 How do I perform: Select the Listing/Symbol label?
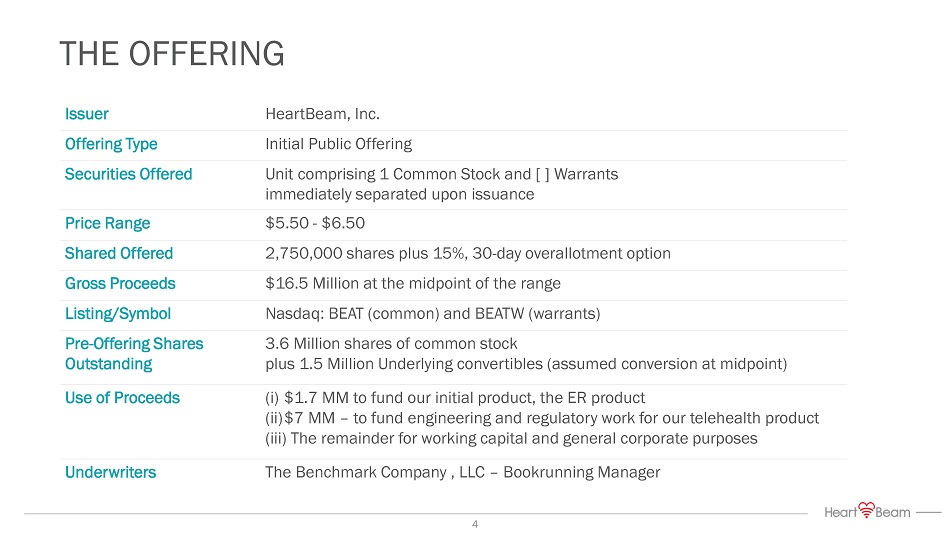point(118,313)
